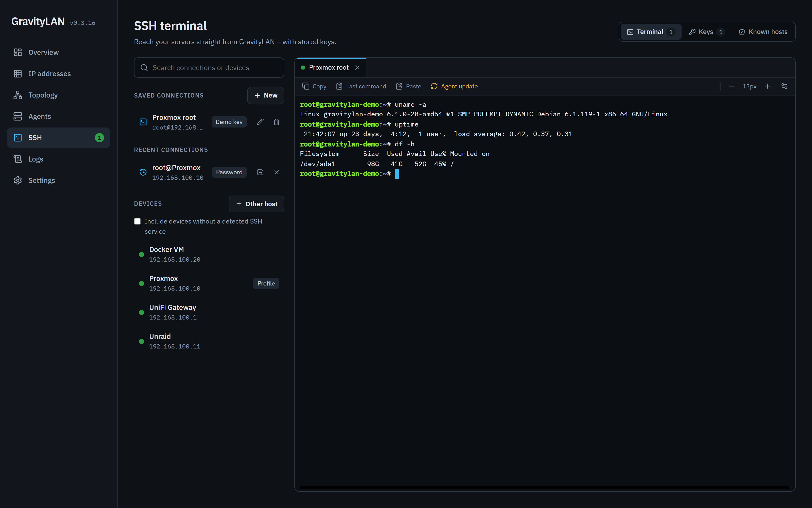Connect to the Docker VM device
The image size is (812, 508).
209,254
